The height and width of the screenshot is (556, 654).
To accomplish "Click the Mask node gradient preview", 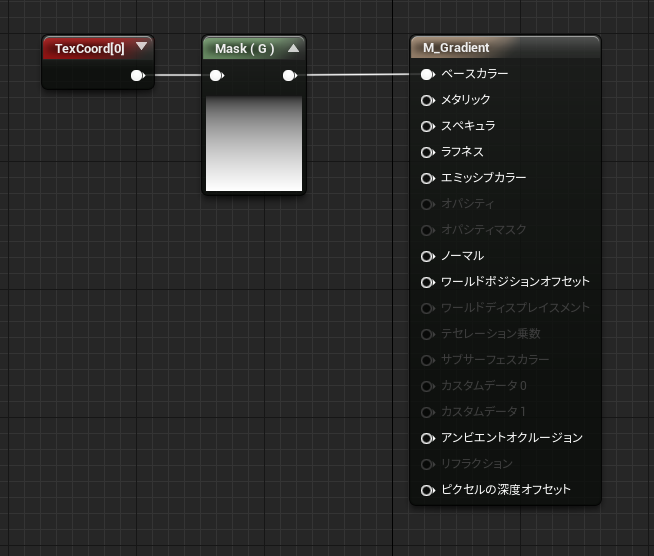I will [x=254, y=144].
